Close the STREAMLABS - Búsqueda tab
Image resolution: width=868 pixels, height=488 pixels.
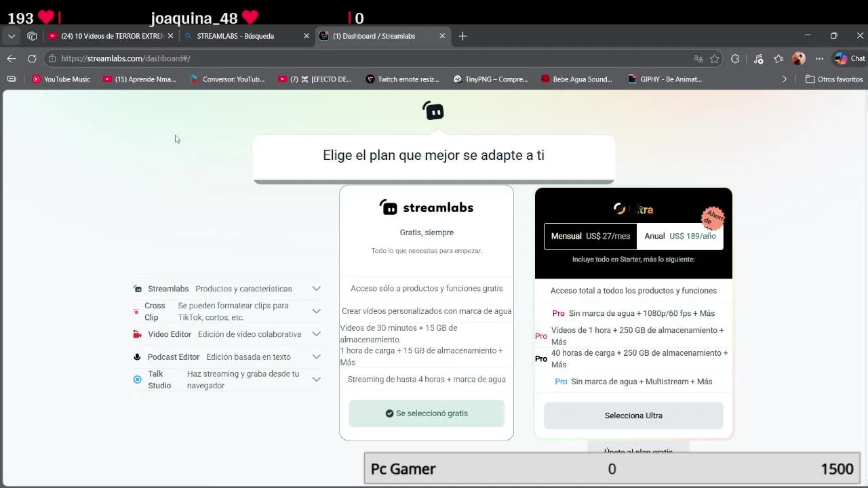307,36
